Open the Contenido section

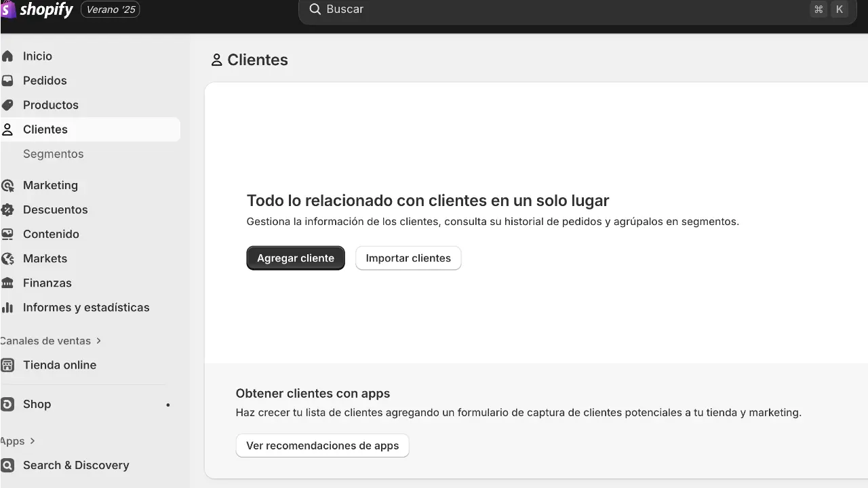point(51,234)
